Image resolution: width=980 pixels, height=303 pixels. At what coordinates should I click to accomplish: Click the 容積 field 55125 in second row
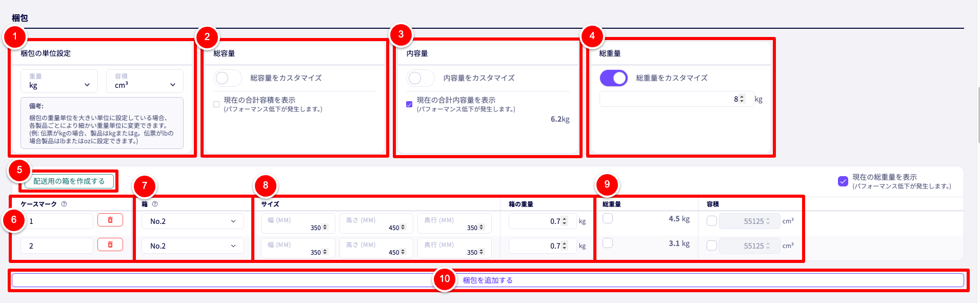[750, 245]
